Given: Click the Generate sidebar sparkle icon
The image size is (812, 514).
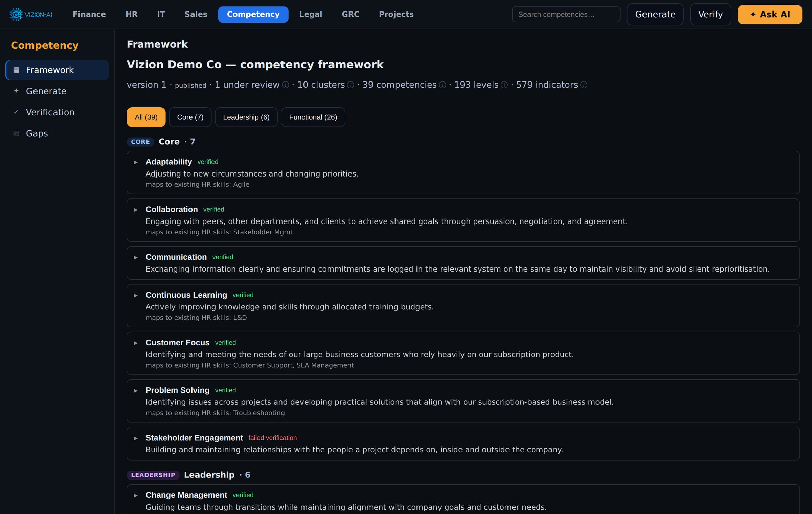Looking at the screenshot, I should [x=16, y=91].
